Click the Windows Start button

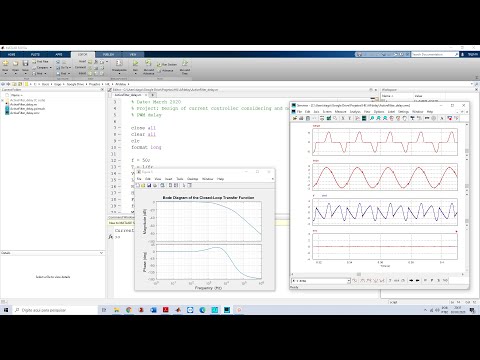6,310
